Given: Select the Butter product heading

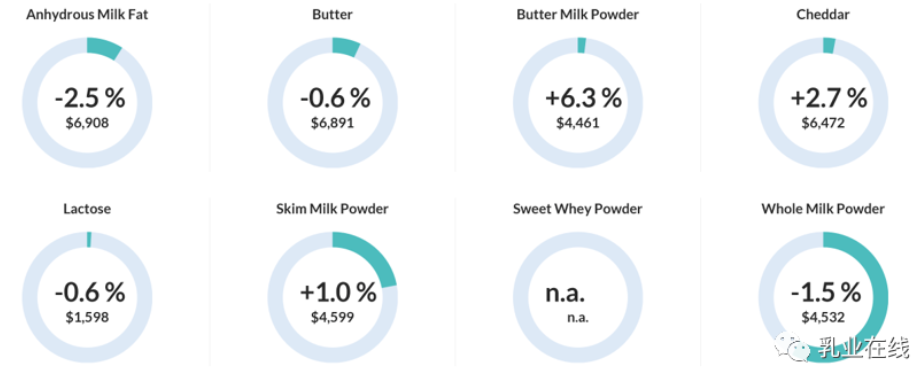Looking at the screenshot, I should (332, 15).
